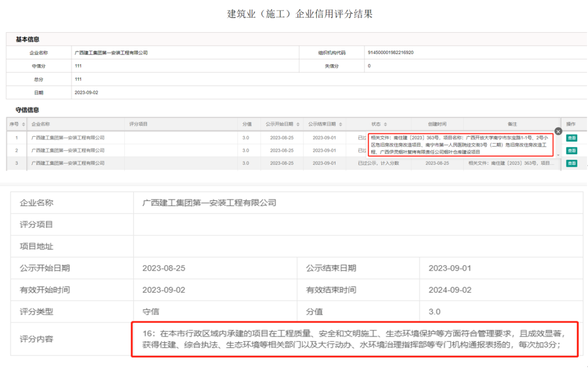This screenshot has width=588, height=370.
Task: Click 查看 button for row 2
Action: pos(572,150)
